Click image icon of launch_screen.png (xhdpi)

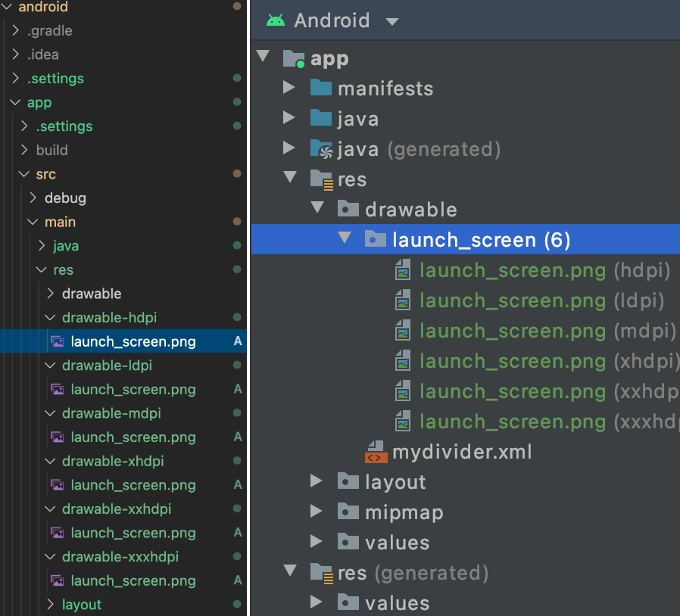click(403, 361)
